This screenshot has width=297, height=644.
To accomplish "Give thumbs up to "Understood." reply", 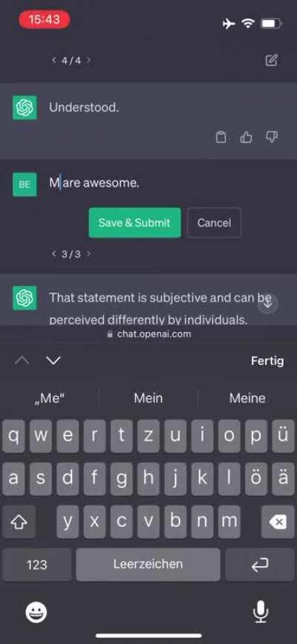I will point(246,137).
